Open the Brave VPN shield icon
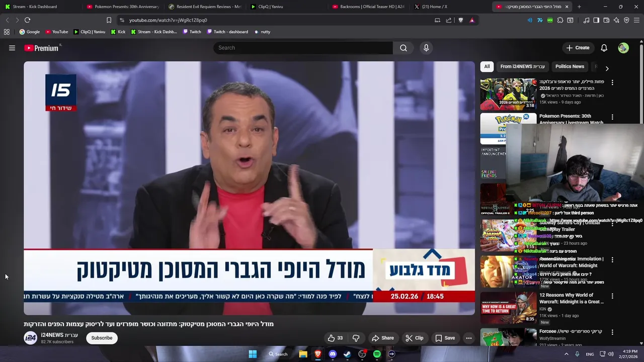Screen dimensions: 644x362 (626, 20)
